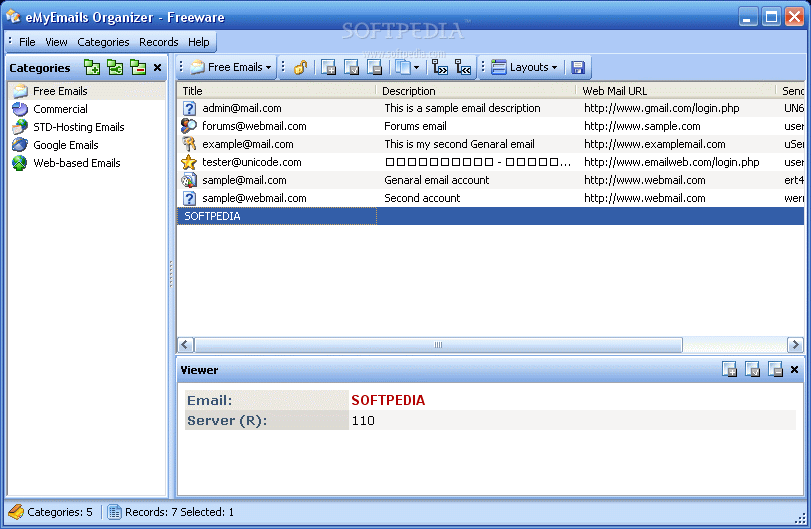Image resolution: width=811 pixels, height=529 pixels.
Task: Open the Categories menu
Action: click(x=103, y=42)
